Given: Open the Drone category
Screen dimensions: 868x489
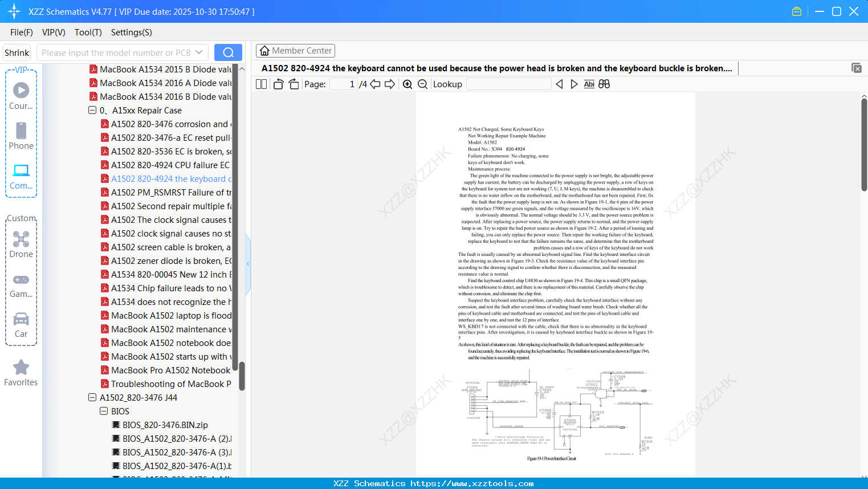Looking at the screenshot, I should click(x=21, y=244).
